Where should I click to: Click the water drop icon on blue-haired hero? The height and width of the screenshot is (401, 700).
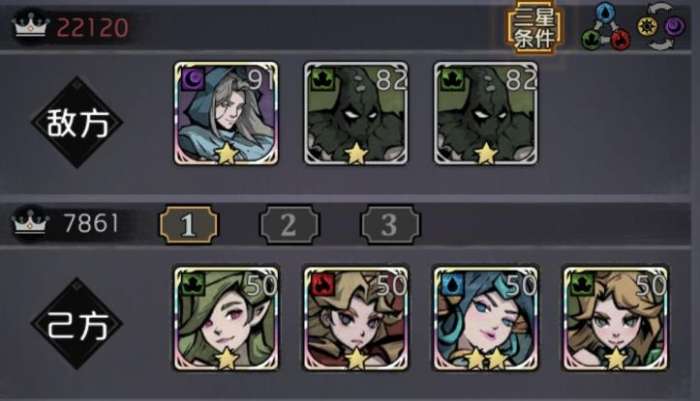[x=452, y=285]
